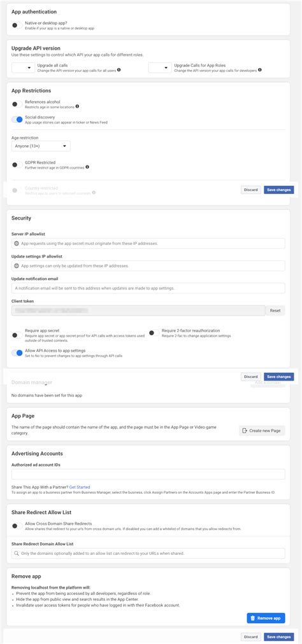Click Reset button next to Client token
Image resolution: width=302 pixels, height=644 pixels.
click(x=275, y=311)
